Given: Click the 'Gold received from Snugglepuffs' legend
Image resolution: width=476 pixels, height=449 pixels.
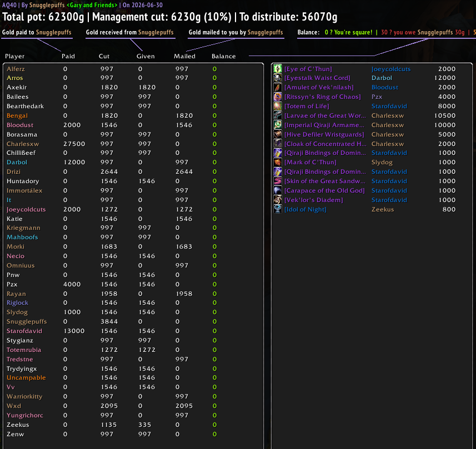Looking at the screenshot, I should pyautogui.click(x=129, y=32).
